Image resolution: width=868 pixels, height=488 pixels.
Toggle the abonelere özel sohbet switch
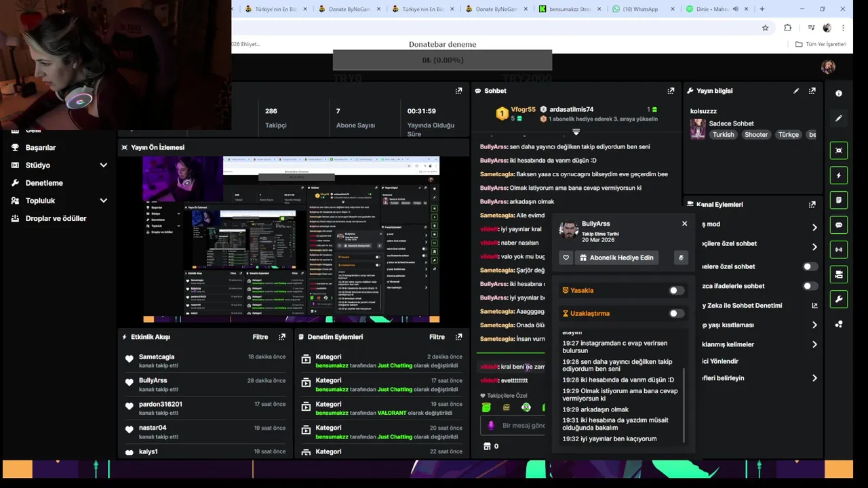(x=809, y=266)
